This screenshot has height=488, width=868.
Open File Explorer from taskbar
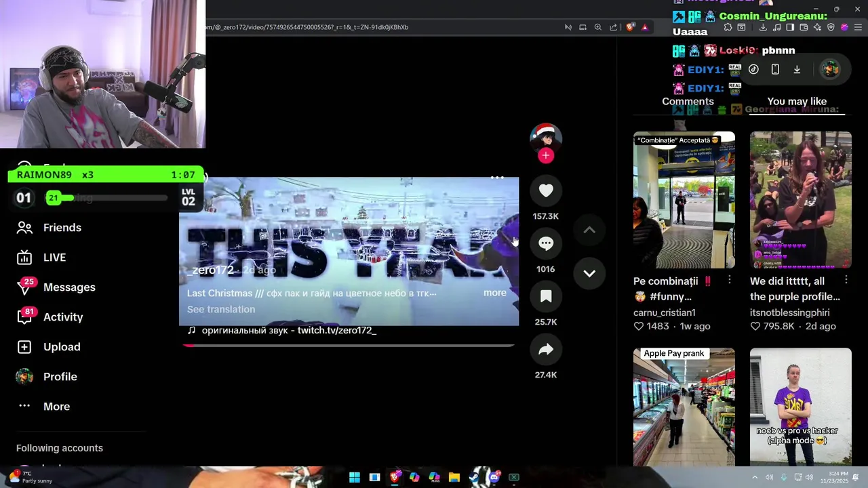[454, 477]
